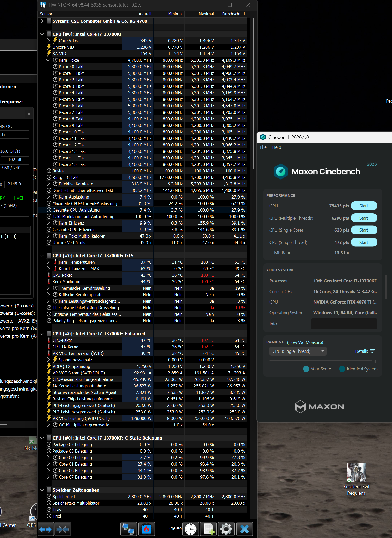Open the File menu in Cinebench
The image size is (392, 538).
[263, 147]
